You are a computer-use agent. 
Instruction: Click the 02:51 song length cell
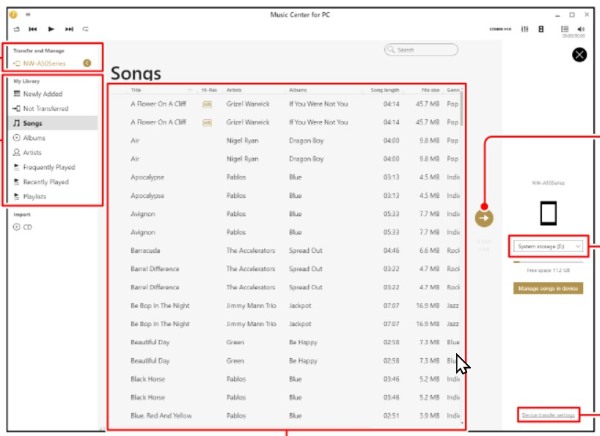pos(391,416)
